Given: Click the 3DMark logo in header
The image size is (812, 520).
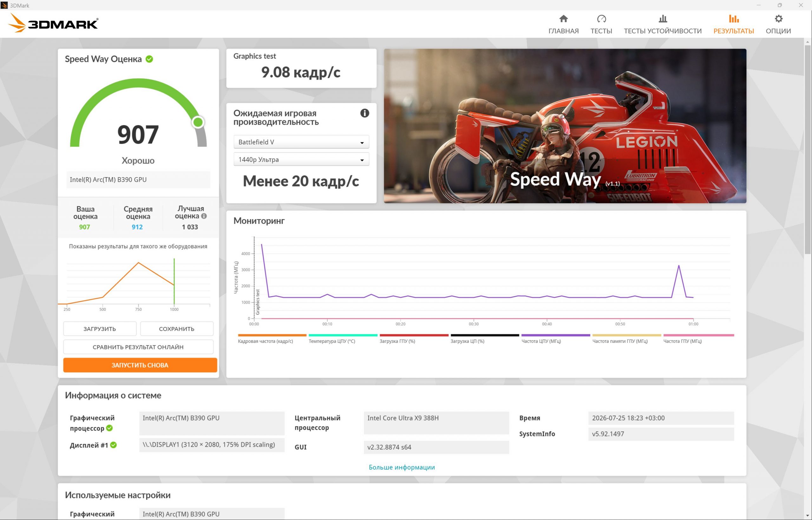Looking at the screenshot, I should pyautogui.click(x=53, y=23).
